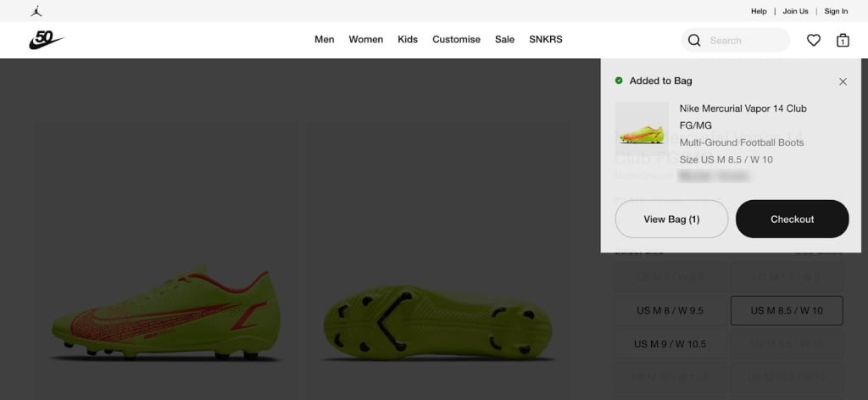Click the Help link
Image resolution: width=868 pixels, height=400 pixels.
tap(759, 11)
